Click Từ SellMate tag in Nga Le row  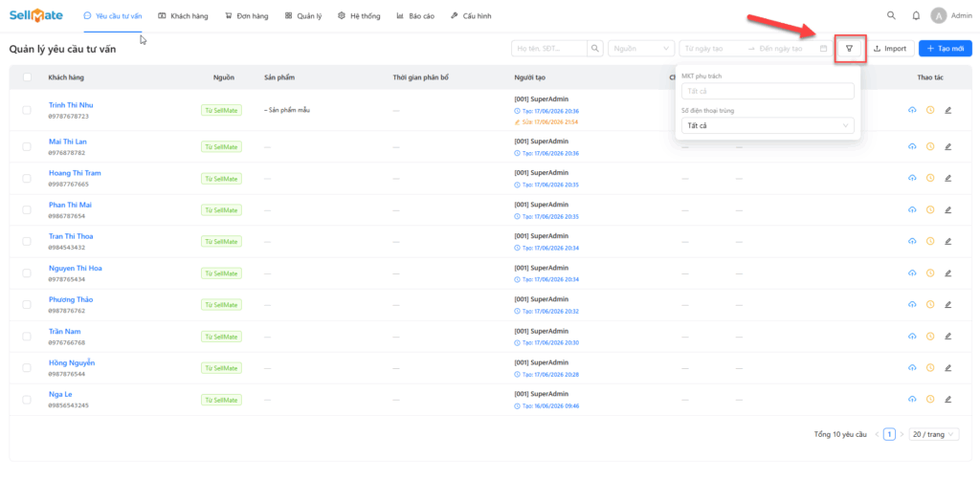(221, 400)
